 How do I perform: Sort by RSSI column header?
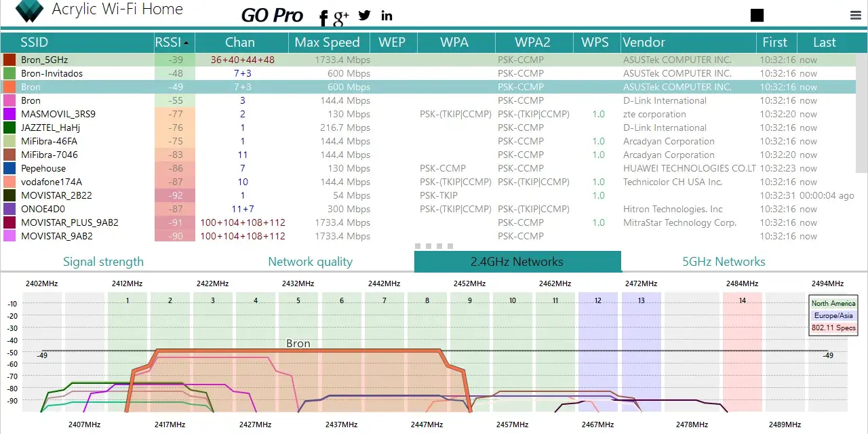pyautogui.click(x=174, y=42)
